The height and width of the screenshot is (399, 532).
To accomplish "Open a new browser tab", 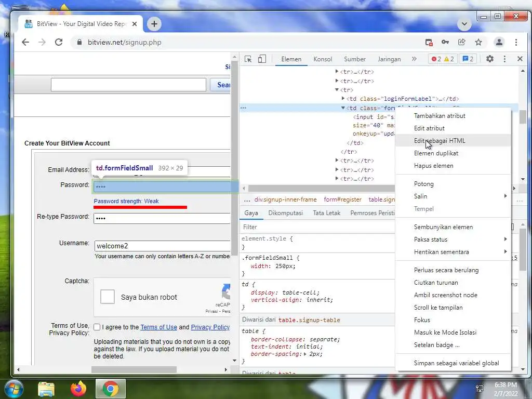I will [154, 24].
